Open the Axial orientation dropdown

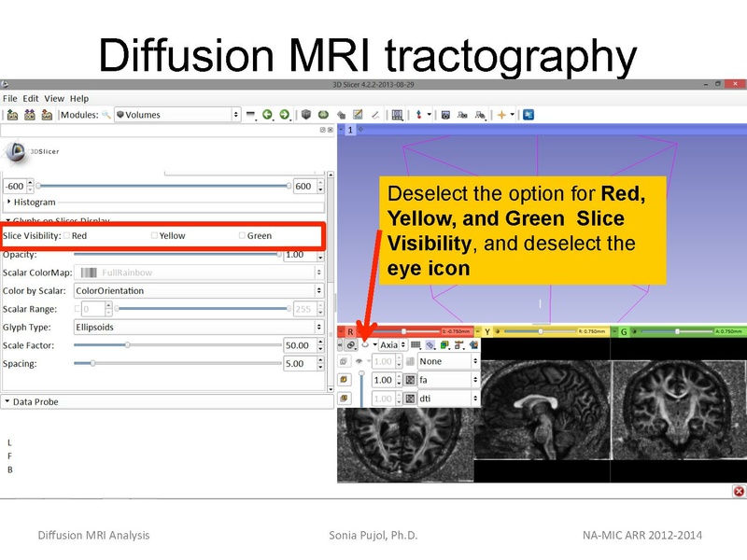392,344
